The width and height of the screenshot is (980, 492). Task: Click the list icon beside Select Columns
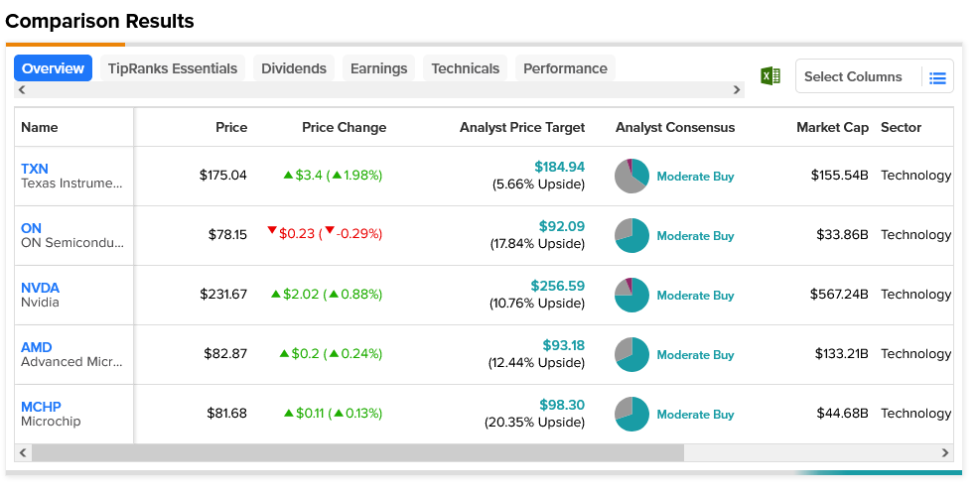click(x=937, y=77)
